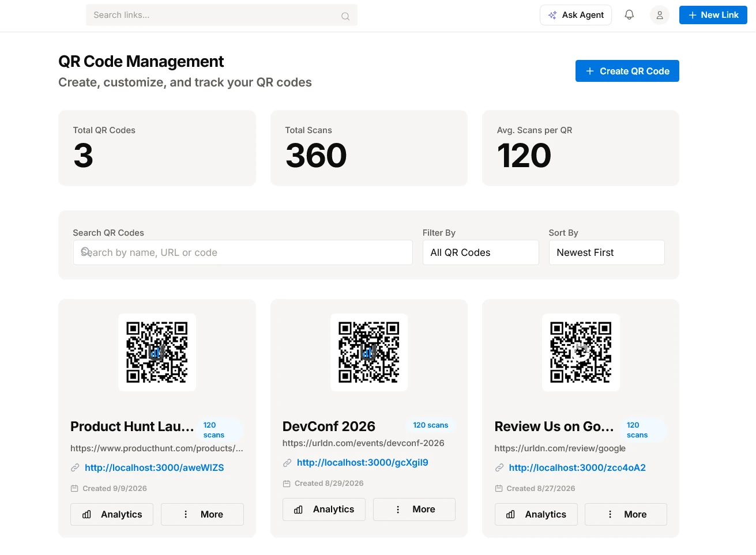The height and width of the screenshot is (555, 756).
Task: Click the Product Hunt Launch QR code image
Action: (x=157, y=352)
